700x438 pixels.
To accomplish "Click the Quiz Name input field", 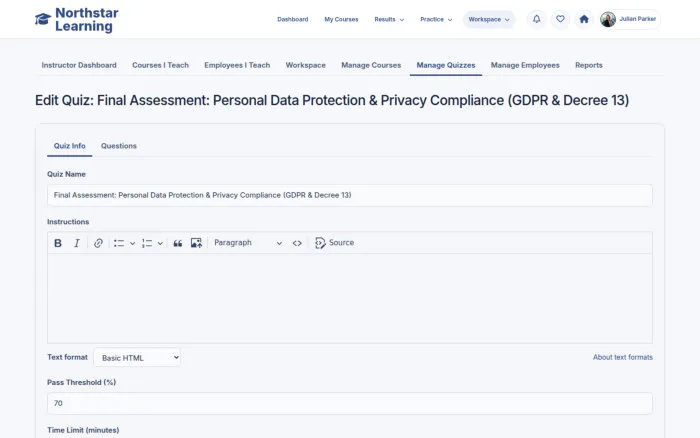I will coord(350,195).
